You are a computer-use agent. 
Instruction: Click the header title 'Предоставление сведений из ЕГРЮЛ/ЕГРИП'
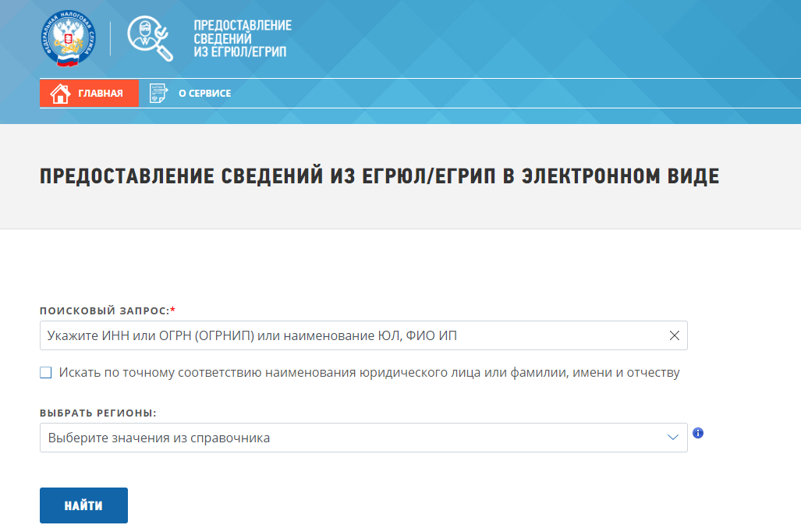point(242,38)
